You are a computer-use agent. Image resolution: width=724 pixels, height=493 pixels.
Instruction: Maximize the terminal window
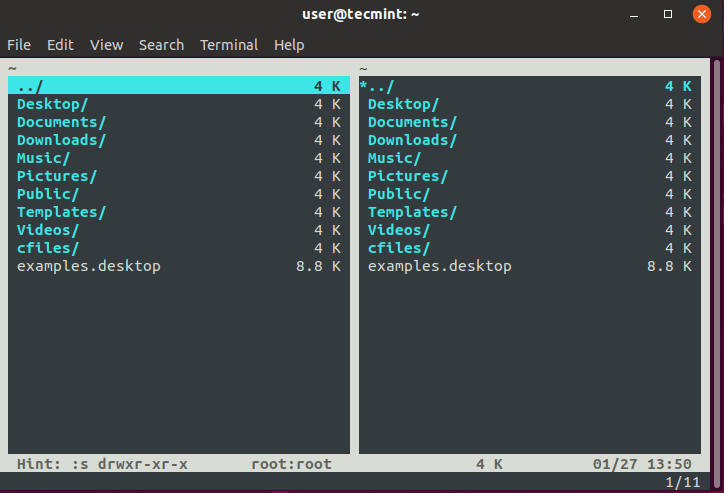pos(668,14)
